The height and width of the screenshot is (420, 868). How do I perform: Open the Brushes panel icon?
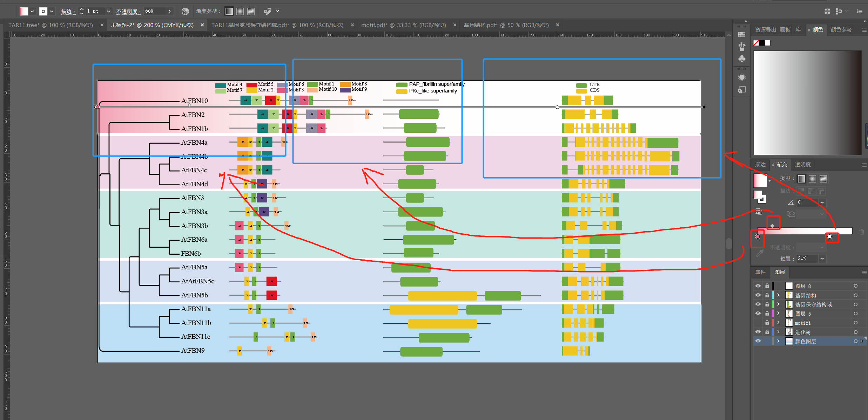[742, 47]
